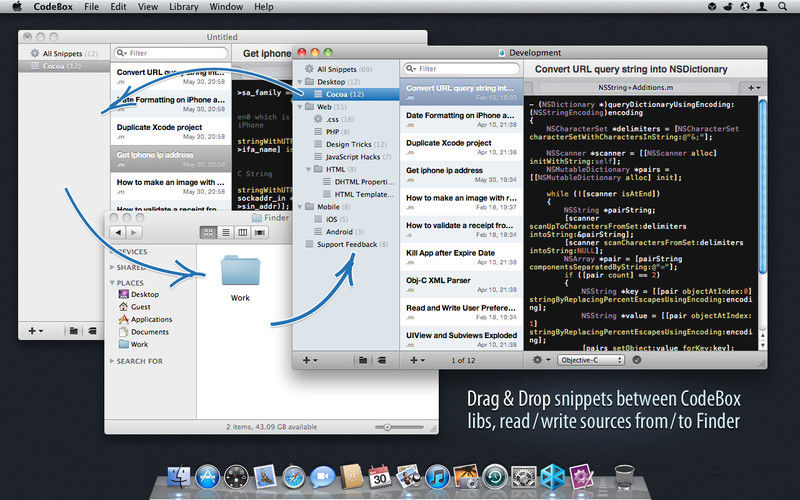Open plus menu in Development sidebar footer

[310, 360]
